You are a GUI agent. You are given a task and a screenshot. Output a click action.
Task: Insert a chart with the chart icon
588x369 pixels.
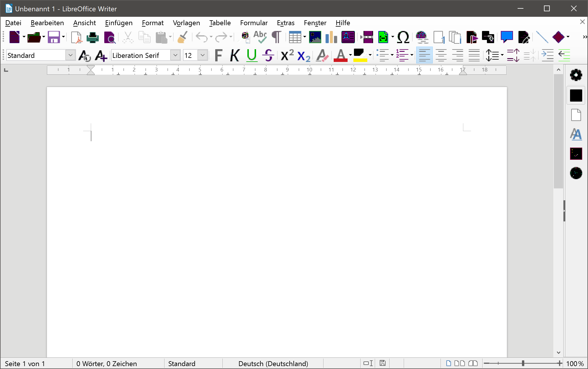click(331, 37)
